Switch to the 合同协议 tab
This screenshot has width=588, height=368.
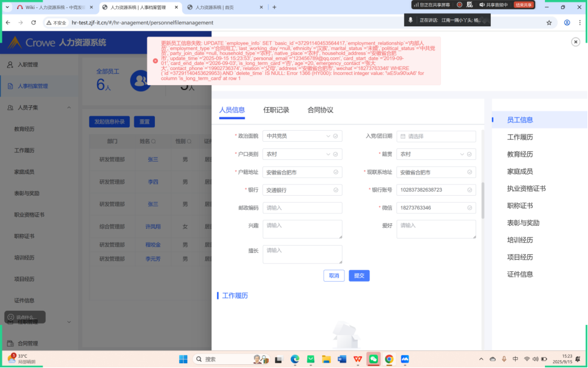coord(320,110)
